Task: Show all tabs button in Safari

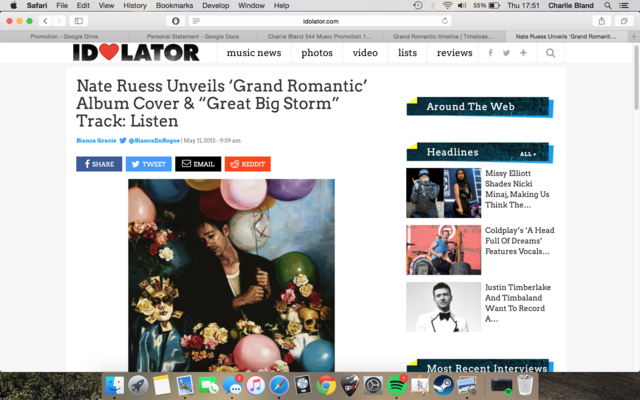Action: coord(624,21)
